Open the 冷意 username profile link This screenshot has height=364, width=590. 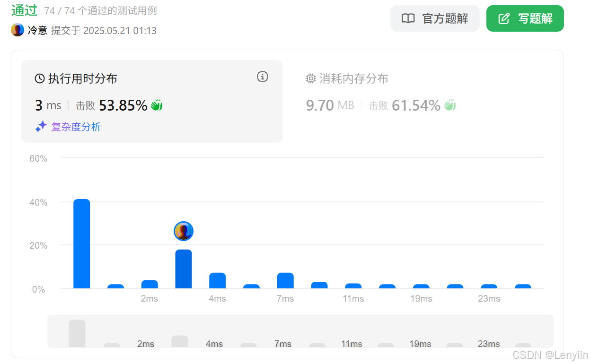pos(37,30)
